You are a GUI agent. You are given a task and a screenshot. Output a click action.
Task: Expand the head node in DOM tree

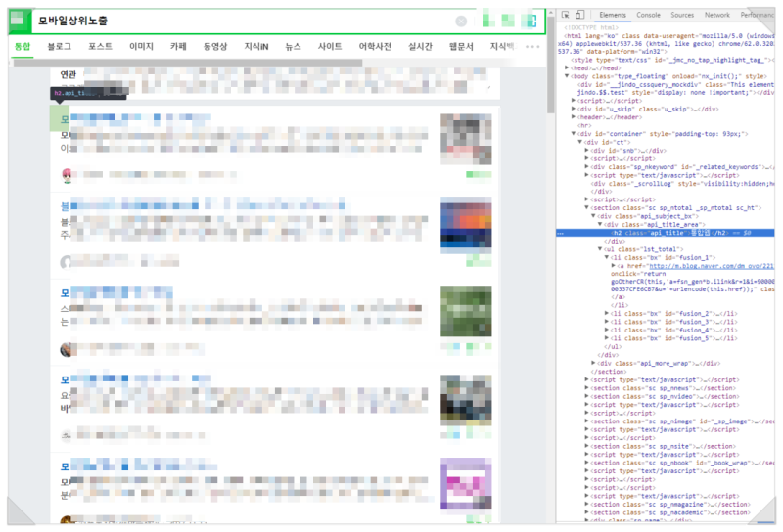tap(567, 67)
